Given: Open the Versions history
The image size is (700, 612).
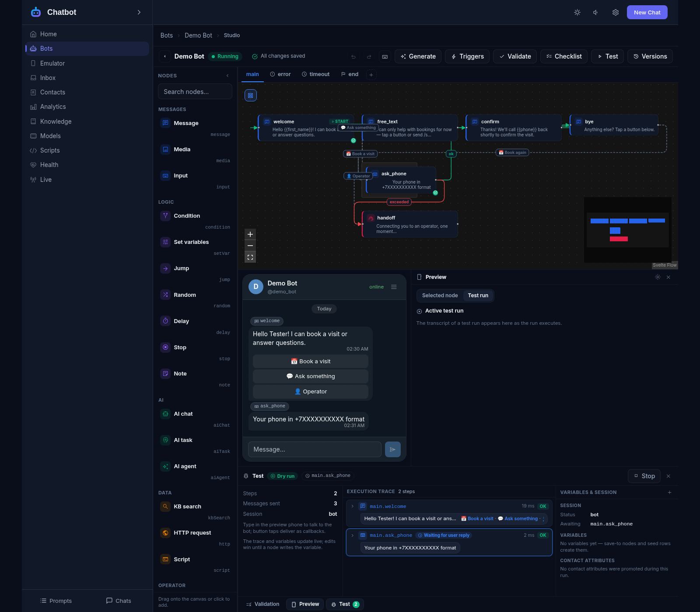Looking at the screenshot, I should [650, 56].
